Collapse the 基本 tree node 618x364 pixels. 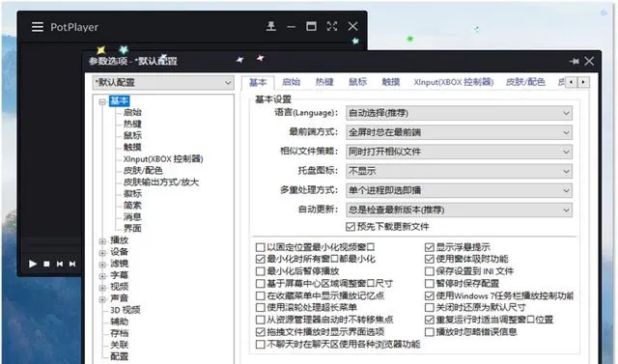102,101
